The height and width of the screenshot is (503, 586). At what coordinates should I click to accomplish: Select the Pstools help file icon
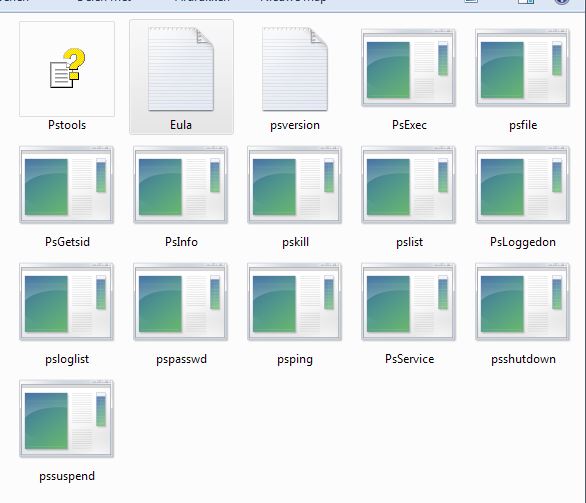point(67,69)
